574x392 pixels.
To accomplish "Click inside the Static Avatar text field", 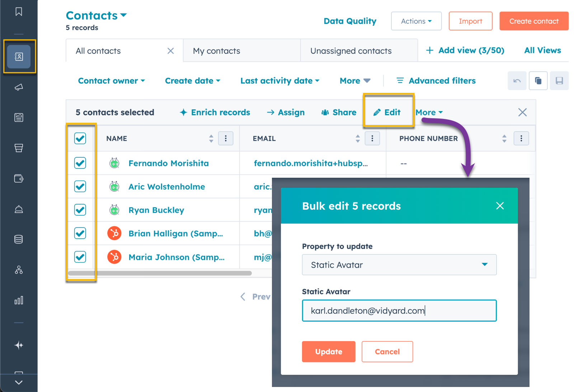I will pos(399,311).
